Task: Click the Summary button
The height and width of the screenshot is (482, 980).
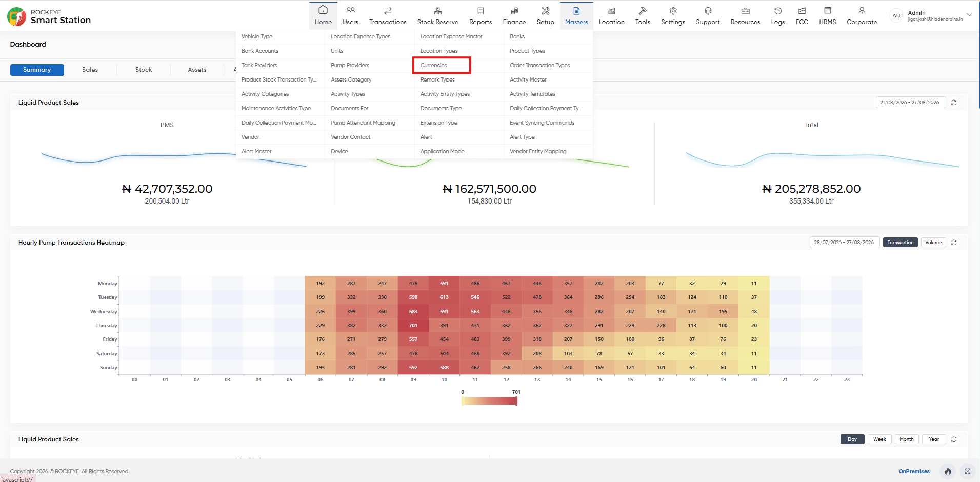Action: (x=37, y=70)
